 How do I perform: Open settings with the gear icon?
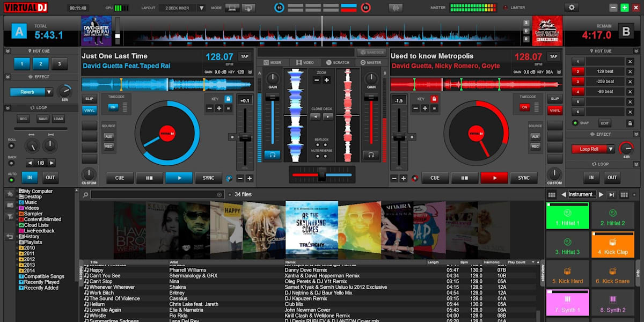pyautogui.click(x=572, y=8)
